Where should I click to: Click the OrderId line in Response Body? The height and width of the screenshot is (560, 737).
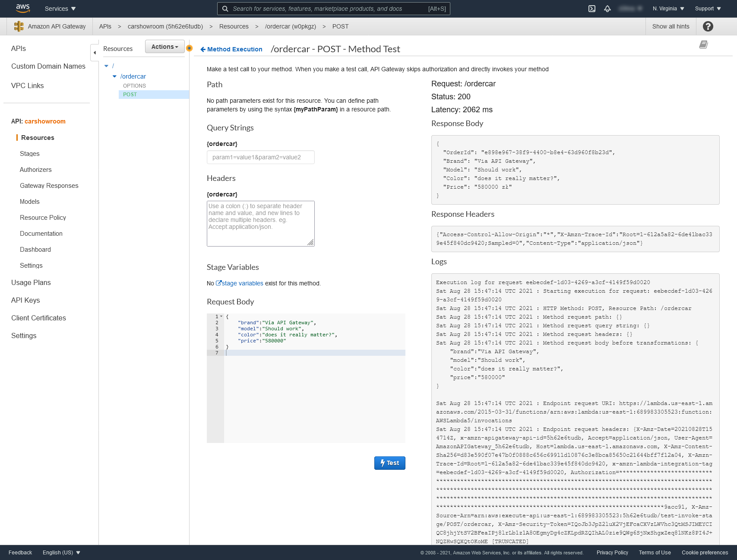528,152
